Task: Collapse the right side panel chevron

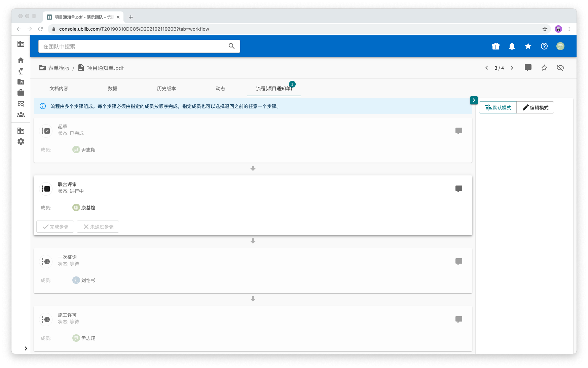Action: click(474, 100)
